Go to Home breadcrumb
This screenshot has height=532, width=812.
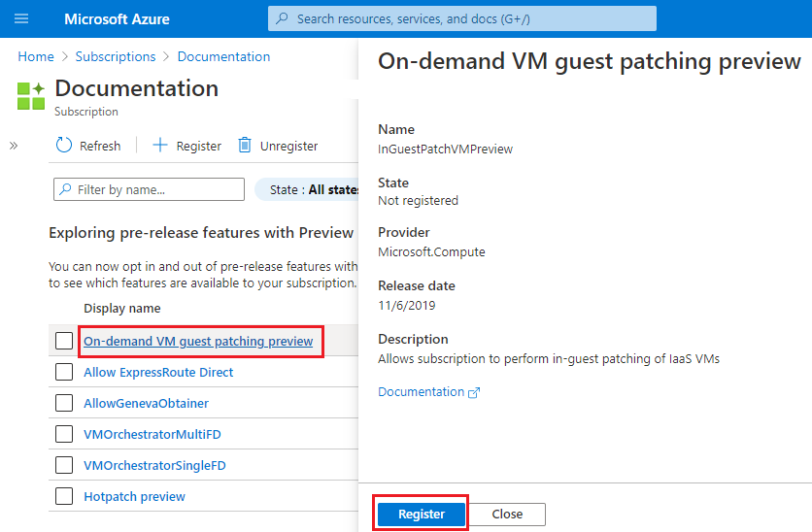point(36,56)
